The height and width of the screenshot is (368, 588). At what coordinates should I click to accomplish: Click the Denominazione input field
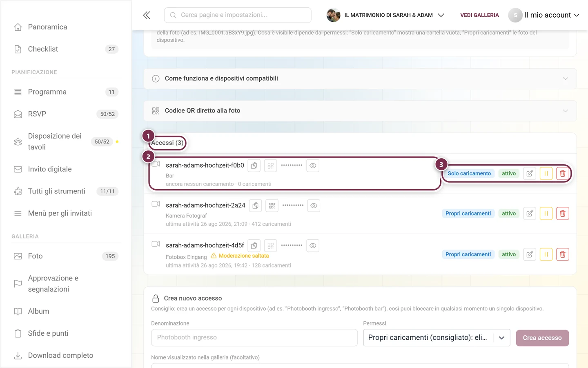[254, 338]
